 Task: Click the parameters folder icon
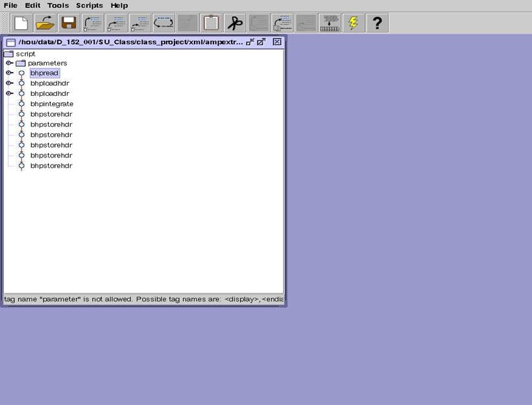(x=21, y=64)
